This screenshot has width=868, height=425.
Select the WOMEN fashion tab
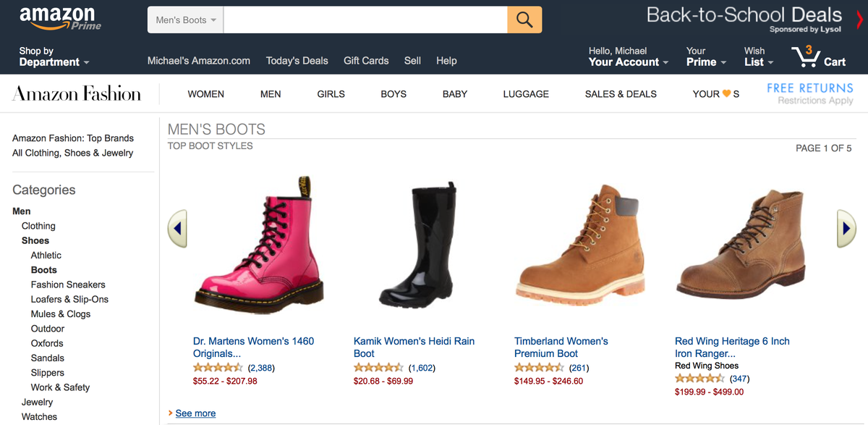205,94
